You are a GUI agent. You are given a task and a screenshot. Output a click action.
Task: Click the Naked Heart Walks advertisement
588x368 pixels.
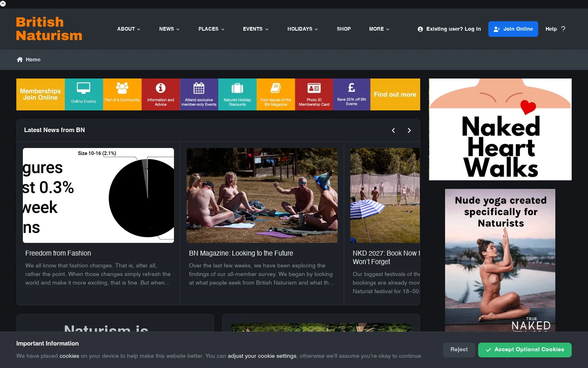[x=500, y=129]
